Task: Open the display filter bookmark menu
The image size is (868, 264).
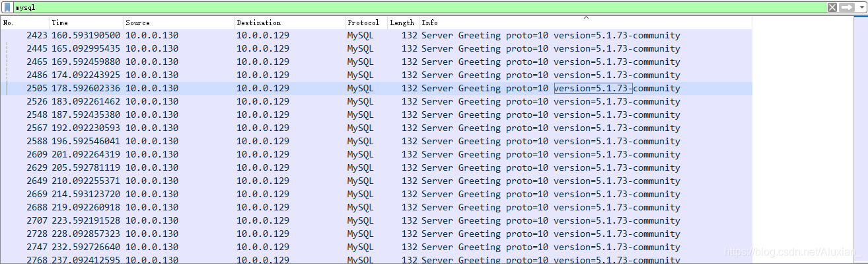Action: pos(8,7)
